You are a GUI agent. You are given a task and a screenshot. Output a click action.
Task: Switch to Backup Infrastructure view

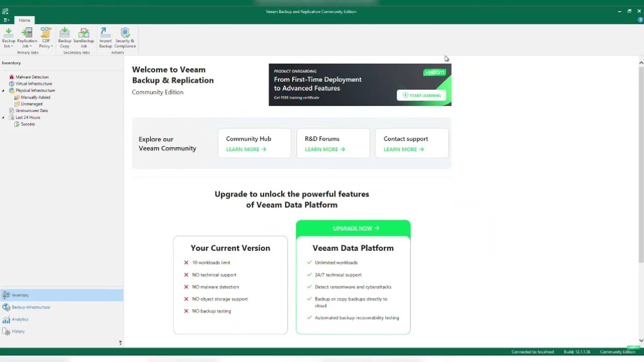point(31,307)
